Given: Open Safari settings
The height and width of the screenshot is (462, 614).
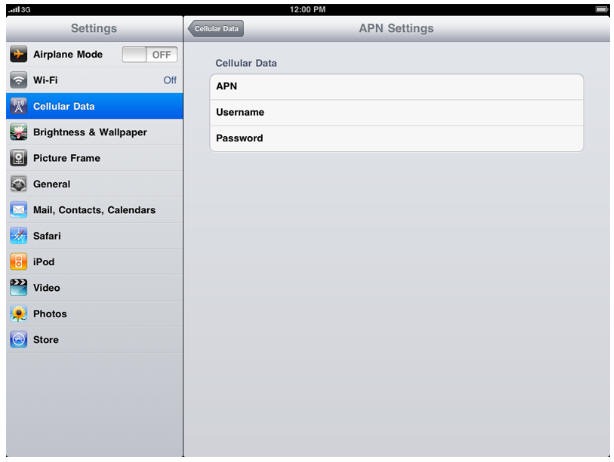Looking at the screenshot, I should (x=94, y=236).
